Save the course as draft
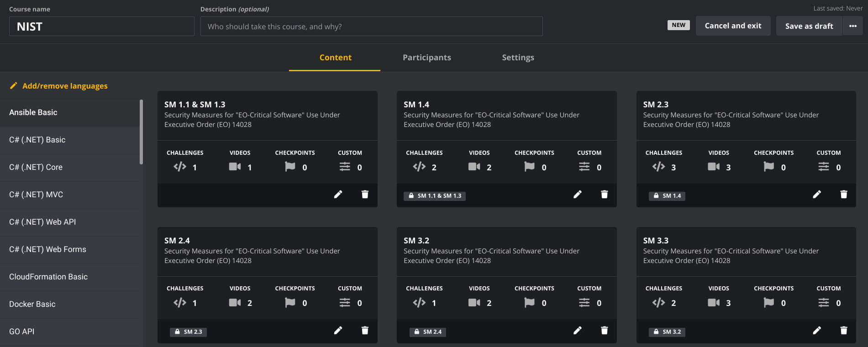 pos(809,26)
